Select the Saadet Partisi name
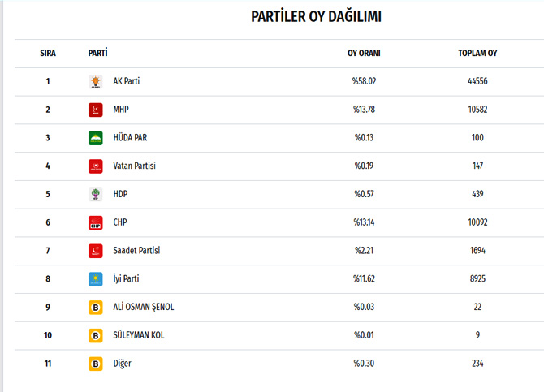The width and height of the screenshot is (544, 392). [x=136, y=251]
